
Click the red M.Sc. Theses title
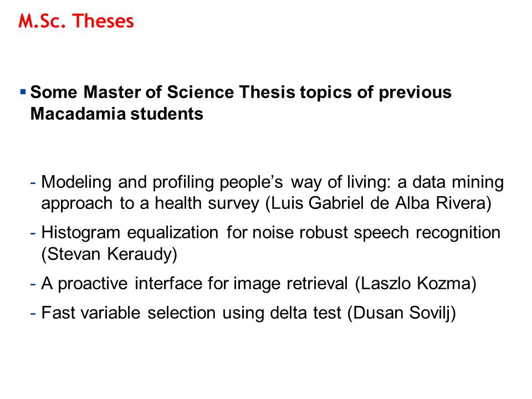tap(76, 21)
